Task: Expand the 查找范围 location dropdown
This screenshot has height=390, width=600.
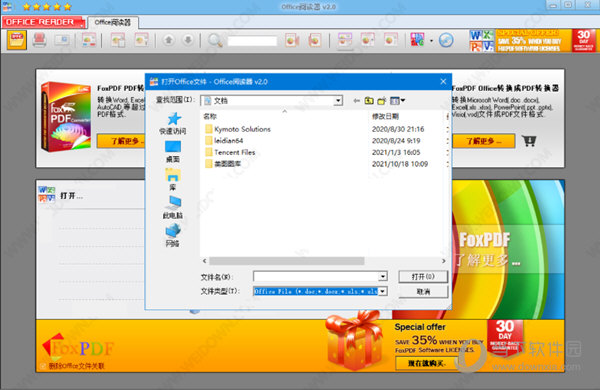Action: [x=338, y=101]
